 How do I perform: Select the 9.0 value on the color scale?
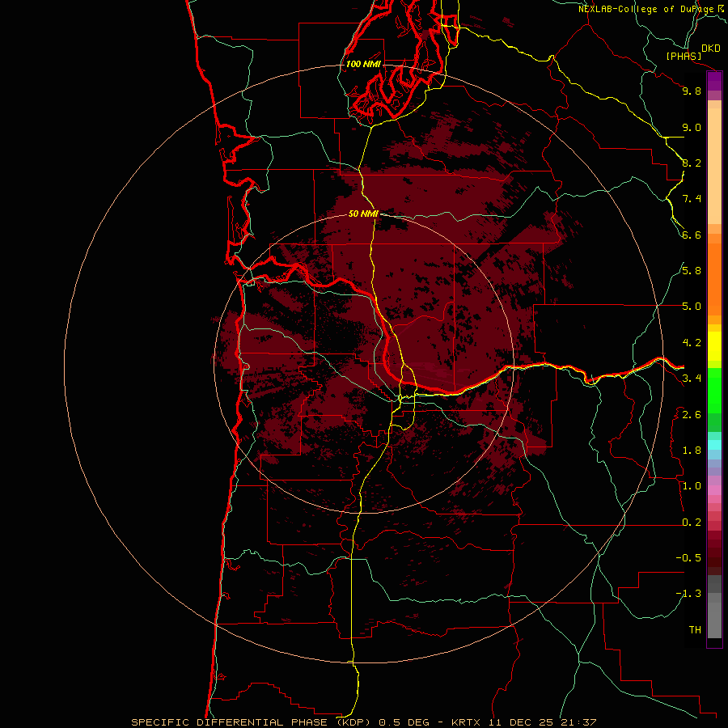tap(692, 127)
